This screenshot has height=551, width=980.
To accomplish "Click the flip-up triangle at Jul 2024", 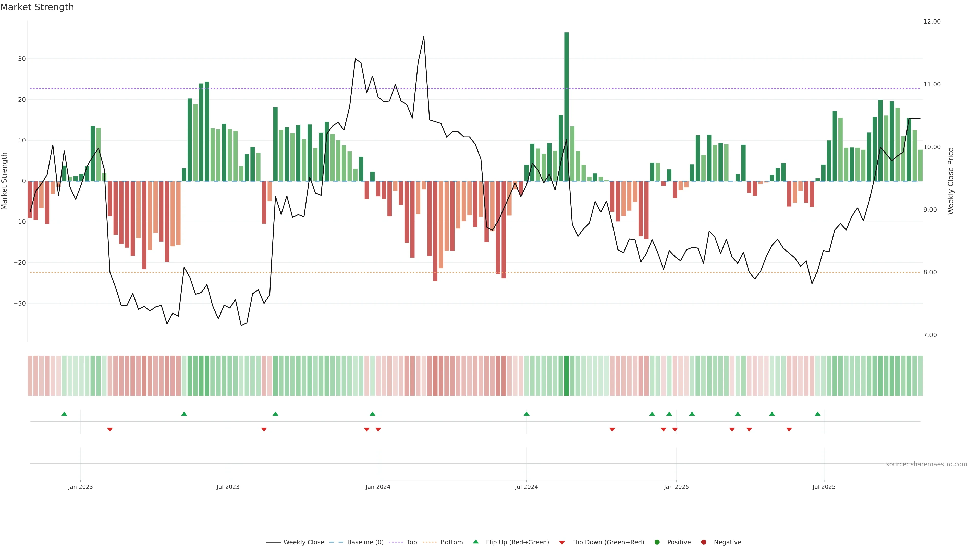I will [526, 414].
